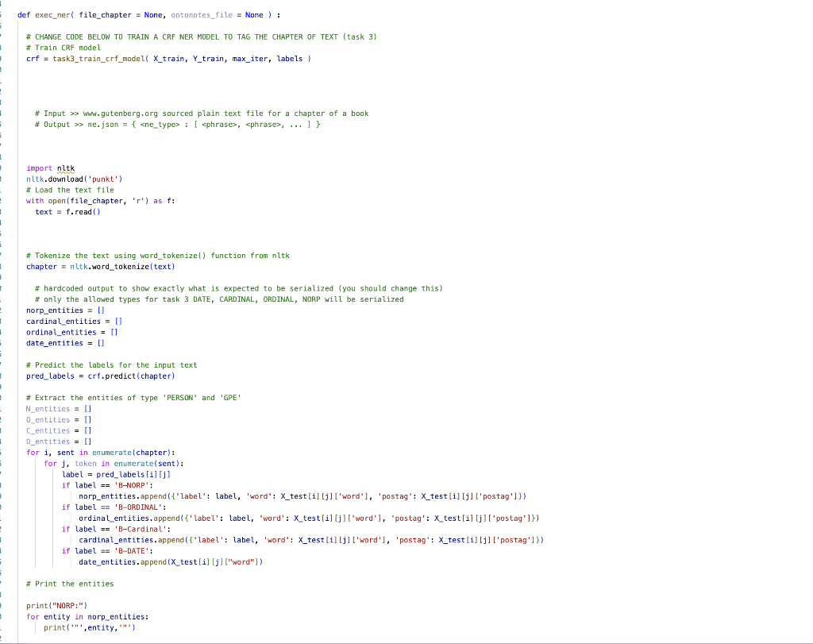Place cursor on the def exec_ner function definition

[x=44, y=13]
